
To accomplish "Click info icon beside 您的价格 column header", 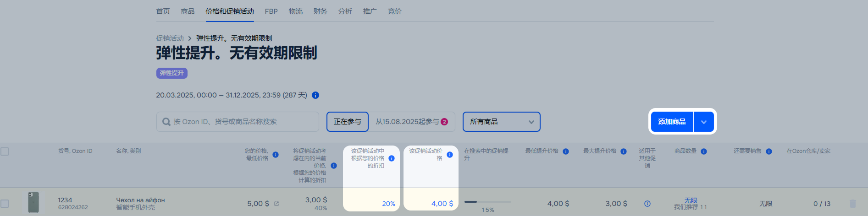I will tap(276, 155).
